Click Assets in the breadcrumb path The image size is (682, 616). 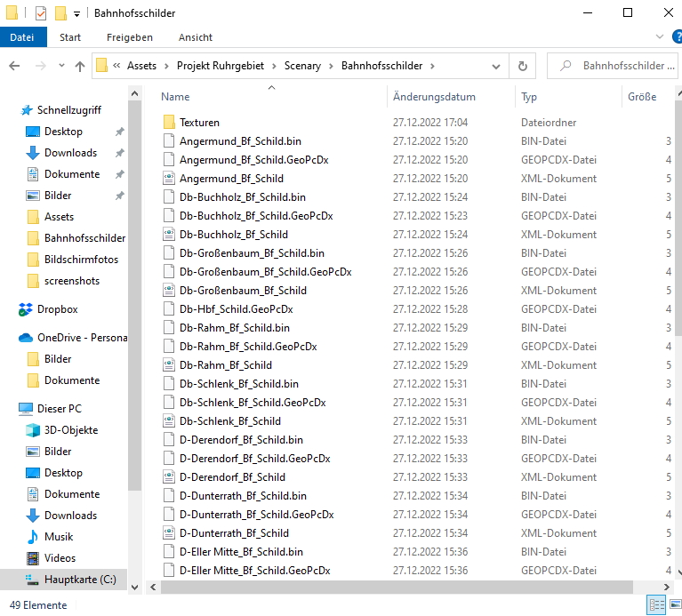[x=141, y=66]
